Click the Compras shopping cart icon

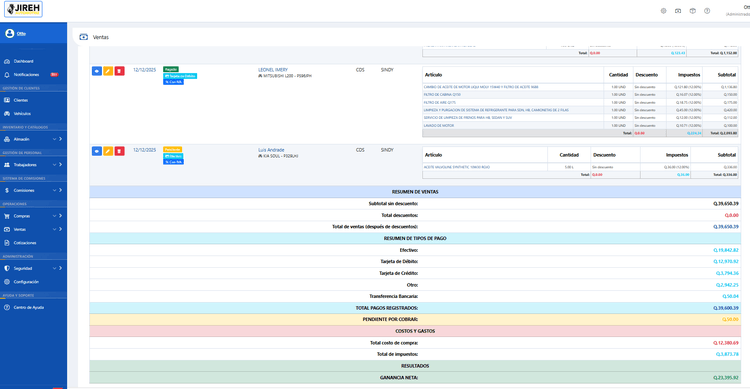tap(7, 216)
